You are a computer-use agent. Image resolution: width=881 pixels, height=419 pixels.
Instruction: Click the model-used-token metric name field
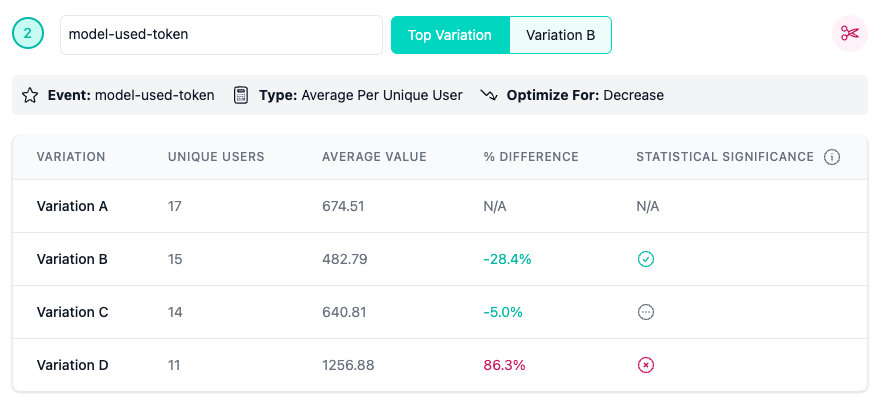(x=220, y=35)
